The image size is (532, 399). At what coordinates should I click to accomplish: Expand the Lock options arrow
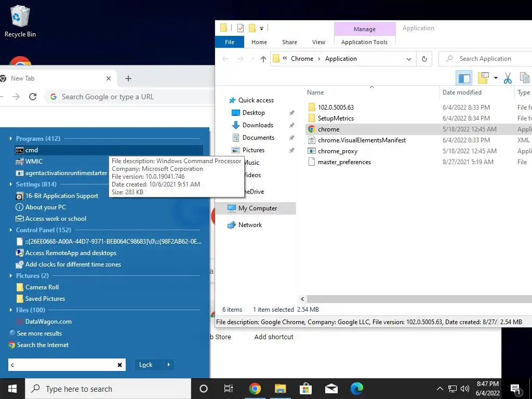click(169, 365)
